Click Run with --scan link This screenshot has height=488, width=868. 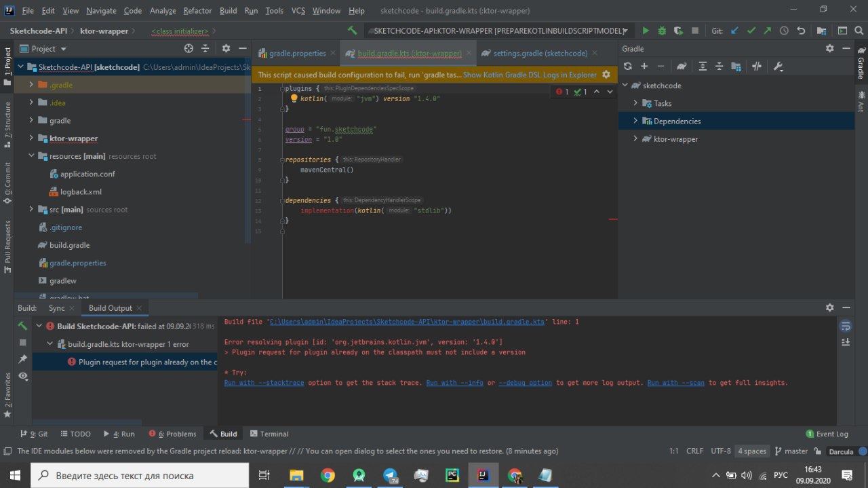tap(676, 383)
